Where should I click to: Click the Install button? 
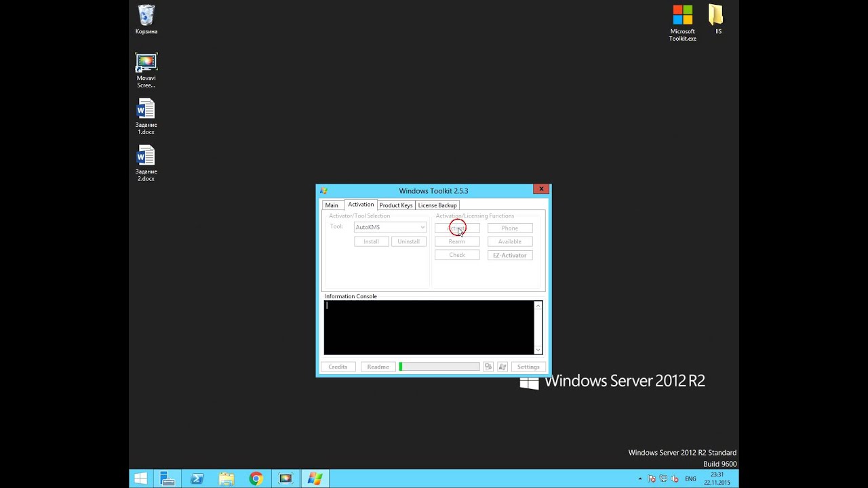(371, 241)
